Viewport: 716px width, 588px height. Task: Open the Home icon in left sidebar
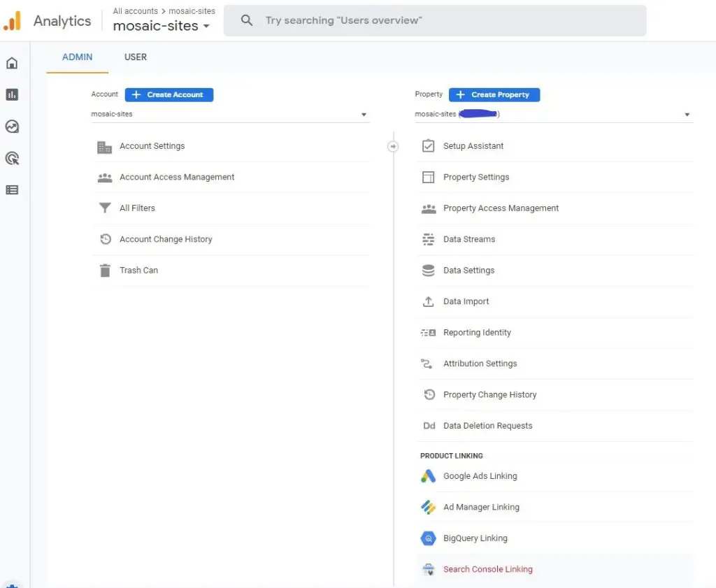(12, 63)
